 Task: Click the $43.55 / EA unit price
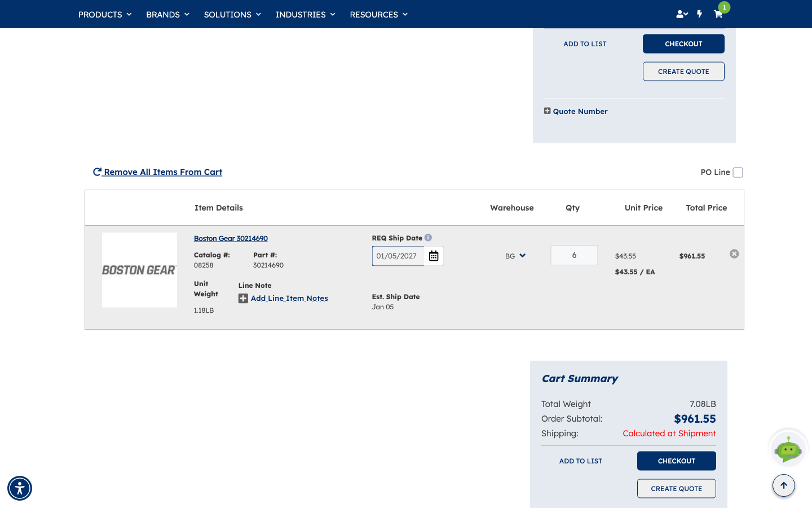click(635, 272)
